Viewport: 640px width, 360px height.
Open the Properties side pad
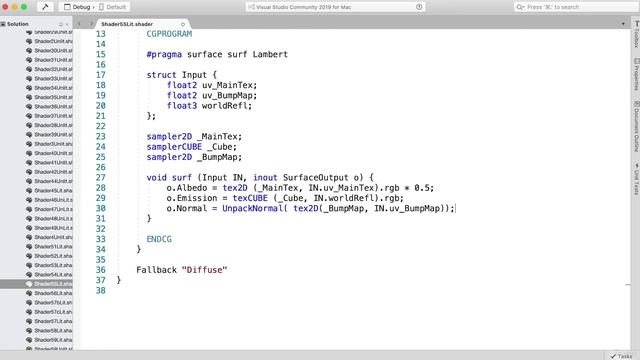(x=636, y=74)
